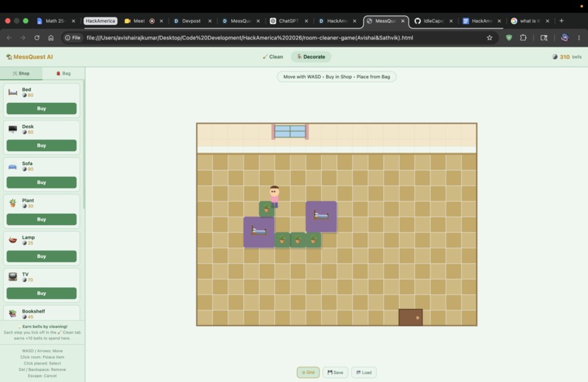Click the Bookshelf icon in shop
The width and height of the screenshot is (588, 382).
pyautogui.click(x=12, y=313)
